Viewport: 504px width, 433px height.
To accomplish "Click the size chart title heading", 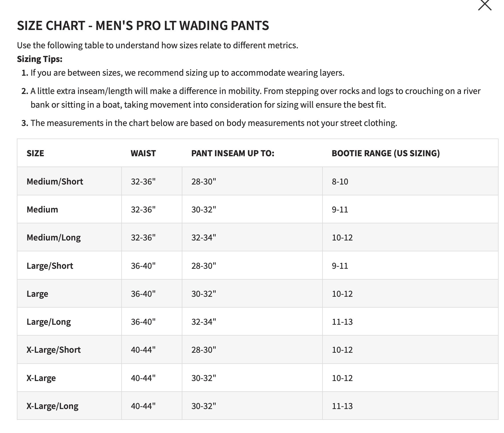I will pos(143,25).
